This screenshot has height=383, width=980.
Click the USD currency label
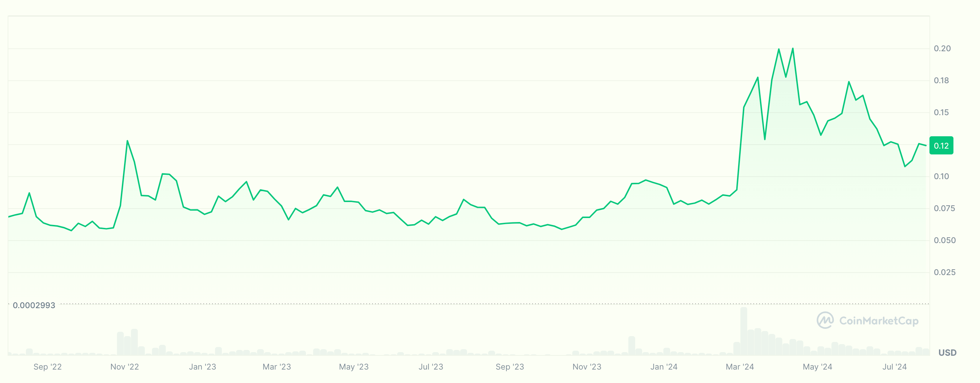pos(947,352)
